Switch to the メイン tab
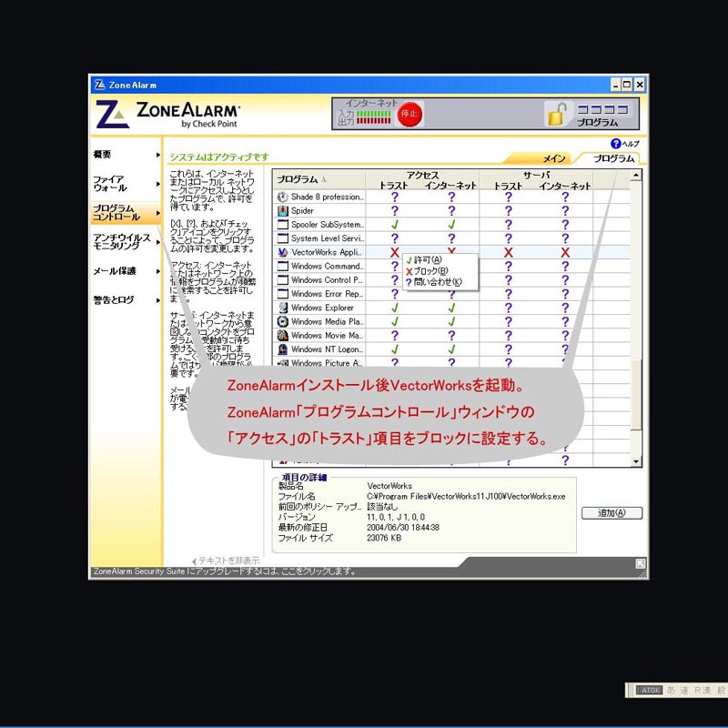The height and width of the screenshot is (728, 728). click(x=554, y=158)
